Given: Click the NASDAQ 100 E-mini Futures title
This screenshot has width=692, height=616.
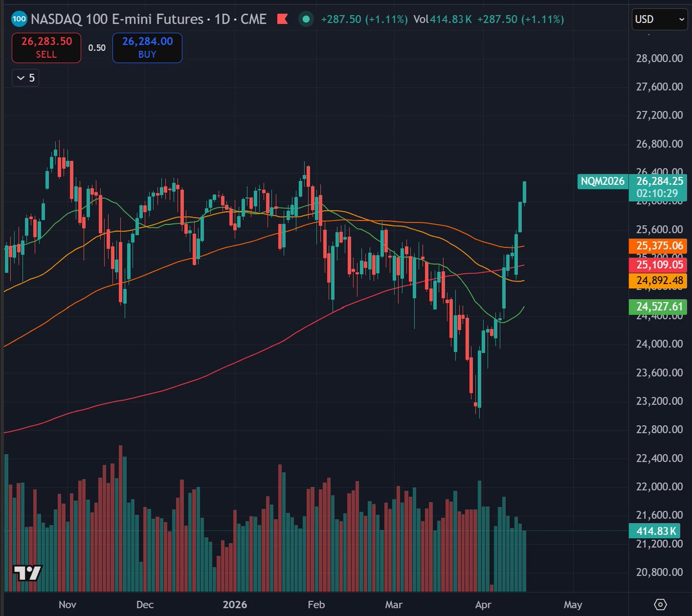Looking at the screenshot, I should (117, 19).
